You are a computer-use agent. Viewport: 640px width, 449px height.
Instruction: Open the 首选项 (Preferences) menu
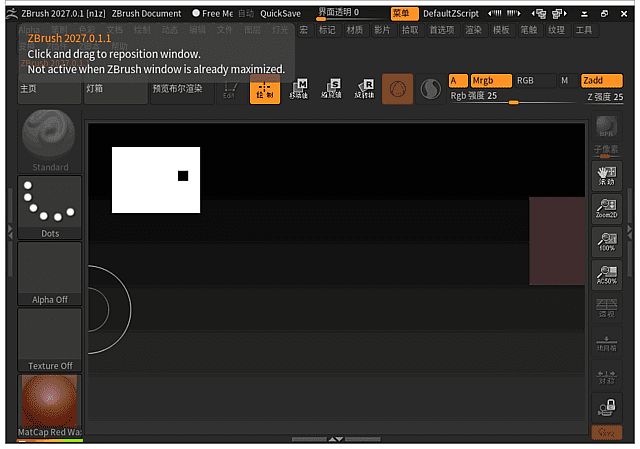[x=442, y=30]
